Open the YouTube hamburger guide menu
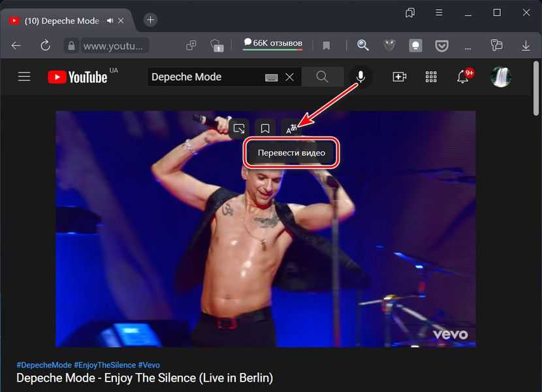The height and width of the screenshot is (392, 542). click(x=24, y=77)
